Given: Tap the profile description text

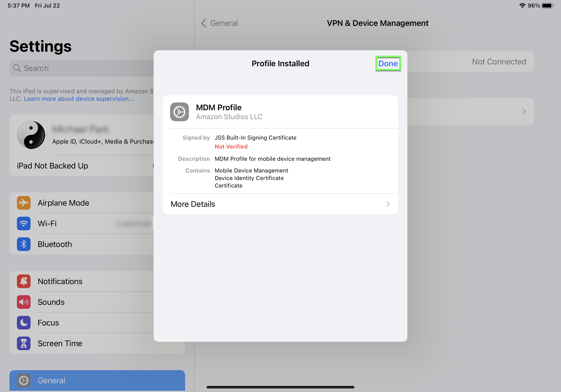Looking at the screenshot, I should [x=273, y=159].
